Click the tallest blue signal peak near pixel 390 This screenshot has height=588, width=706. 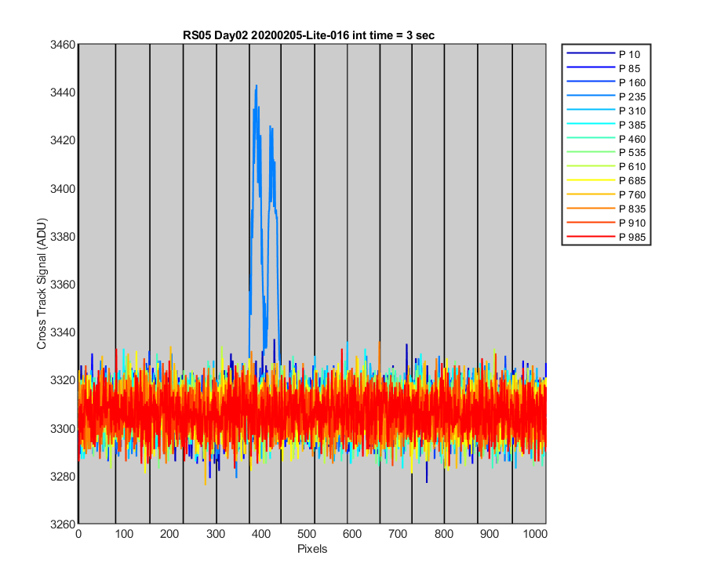257,86
